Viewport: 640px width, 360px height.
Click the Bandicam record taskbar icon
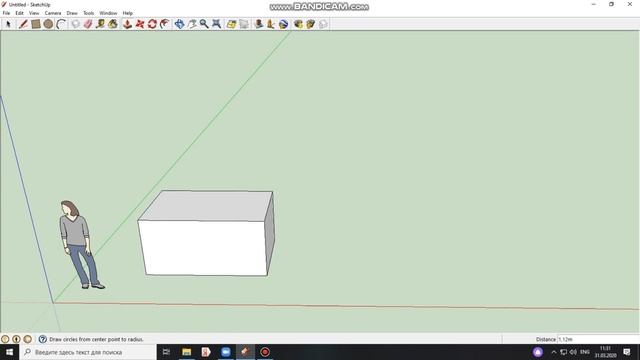click(x=265, y=352)
